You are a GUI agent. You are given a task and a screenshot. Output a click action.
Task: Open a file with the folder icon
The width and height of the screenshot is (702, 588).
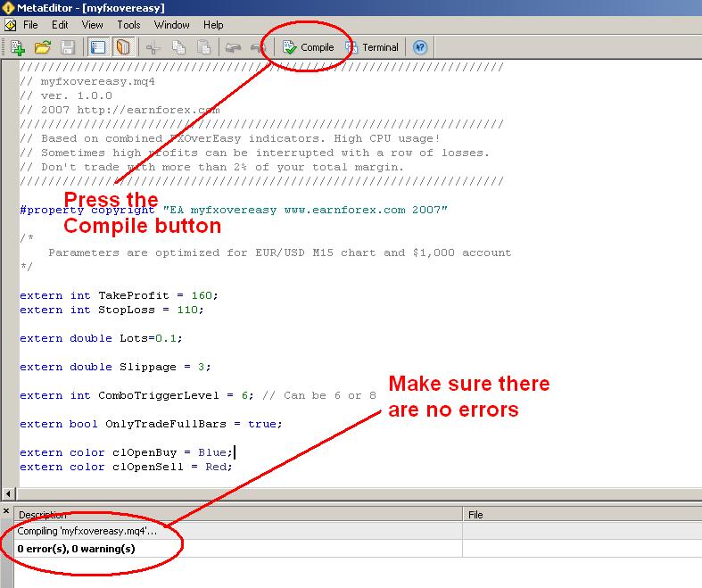pos(43,47)
